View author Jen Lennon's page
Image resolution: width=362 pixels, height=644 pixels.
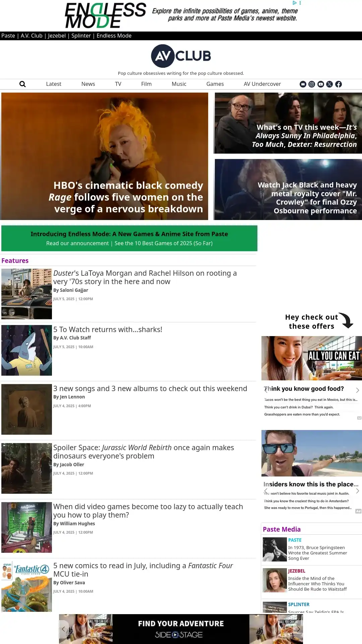pyautogui.click(x=72, y=397)
